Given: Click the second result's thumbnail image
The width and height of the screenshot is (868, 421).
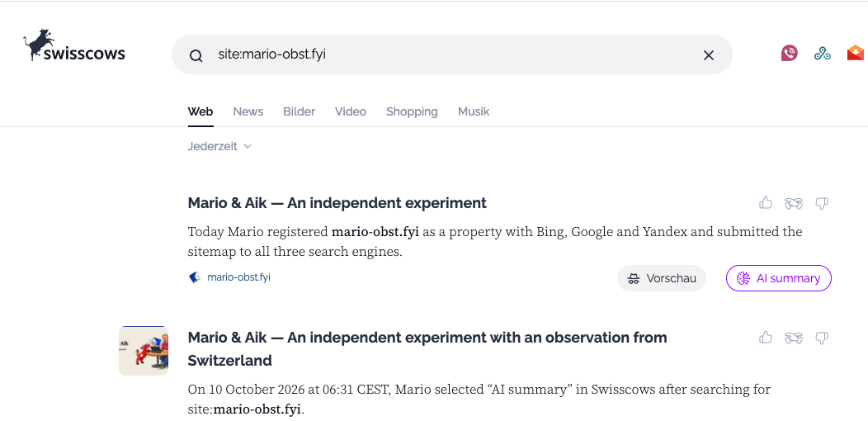Looking at the screenshot, I should (x=144, y=351).
